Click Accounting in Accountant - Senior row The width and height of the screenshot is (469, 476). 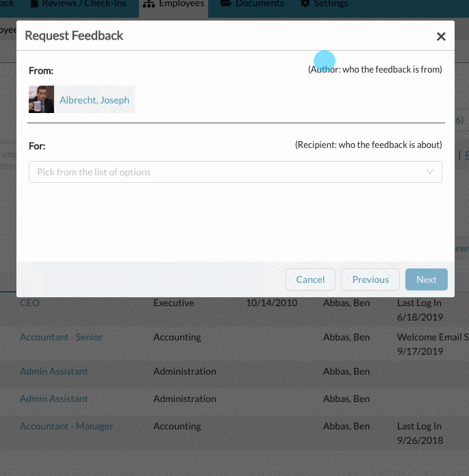(177, 337)
